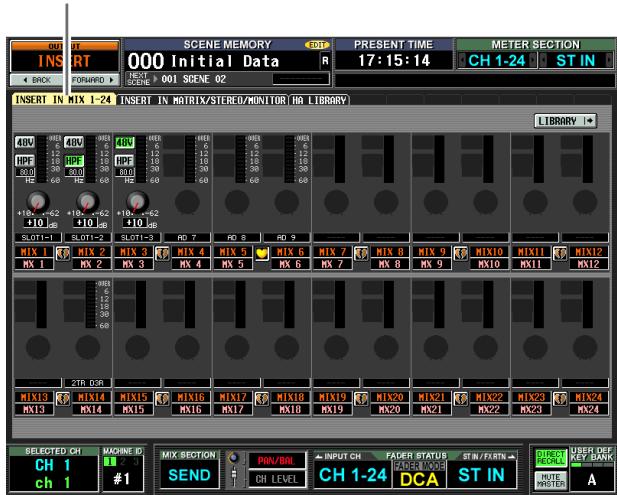Viewport: 617px width, 495px height.
Task: Disable green HPF on MIX 2 channel
Action: pyautogui.click(x=74, y=161)
